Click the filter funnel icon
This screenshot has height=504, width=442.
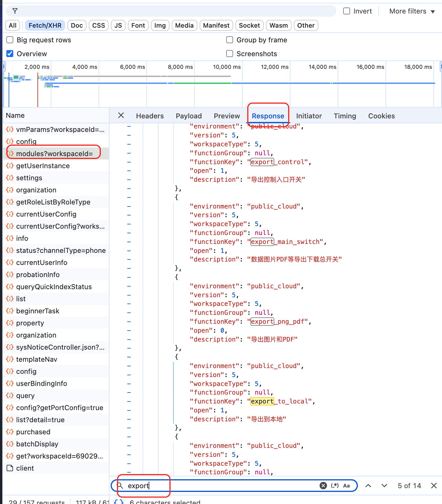[15, 11]
